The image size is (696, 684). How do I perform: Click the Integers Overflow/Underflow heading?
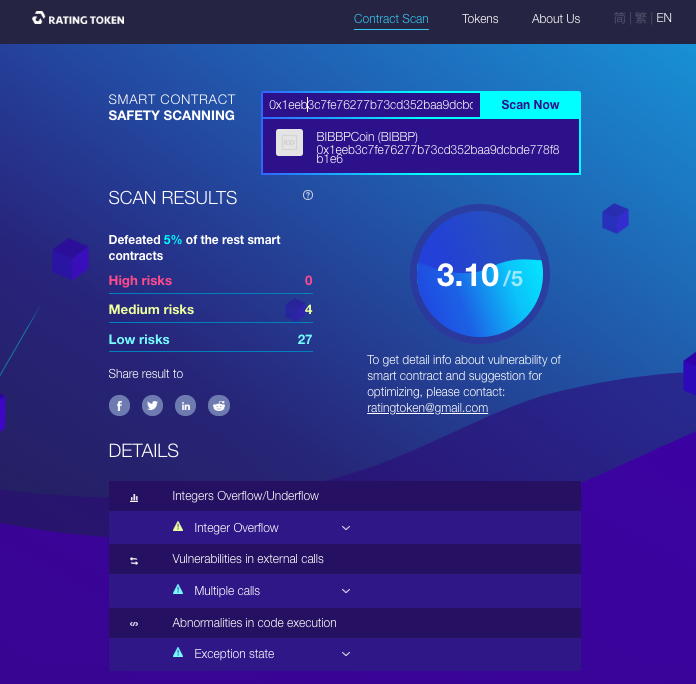pyautogui.click(x=245, y=496)
